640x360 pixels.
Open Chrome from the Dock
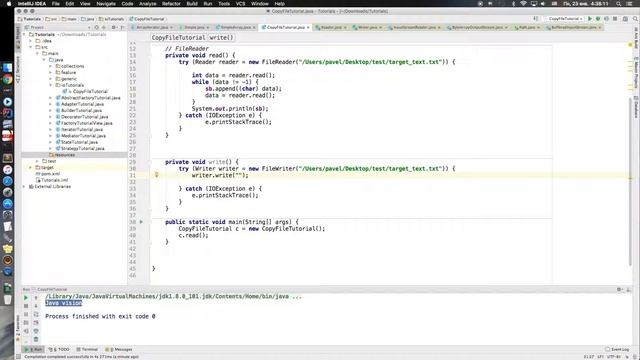[x=7, y=79]
